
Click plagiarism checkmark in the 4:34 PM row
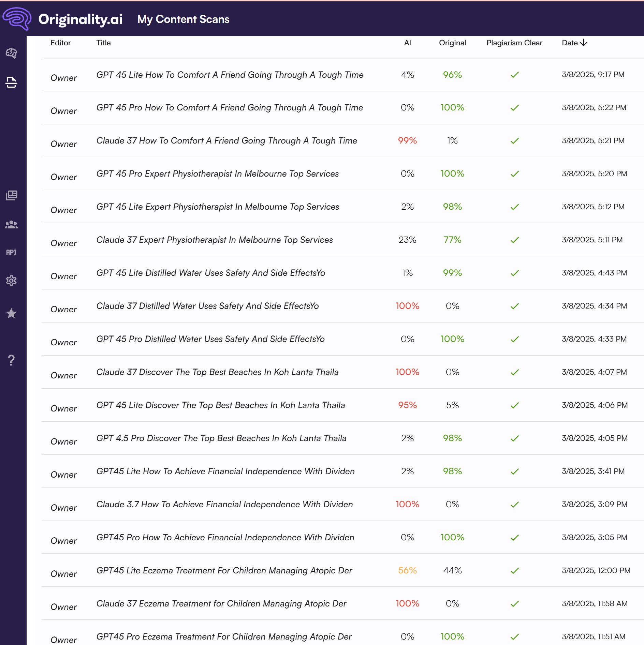(514, 306)
